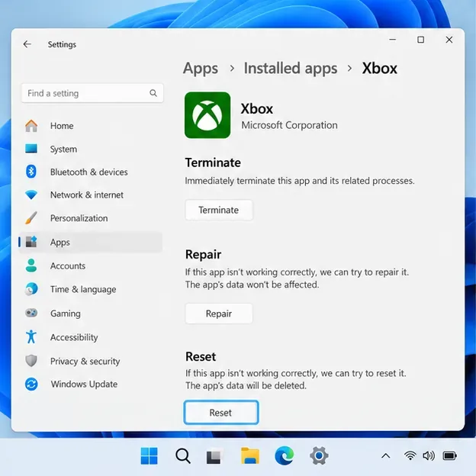Navigate to Installed apps breadcrumb
The image size is (476, 476).
click(x=291, y=69)
